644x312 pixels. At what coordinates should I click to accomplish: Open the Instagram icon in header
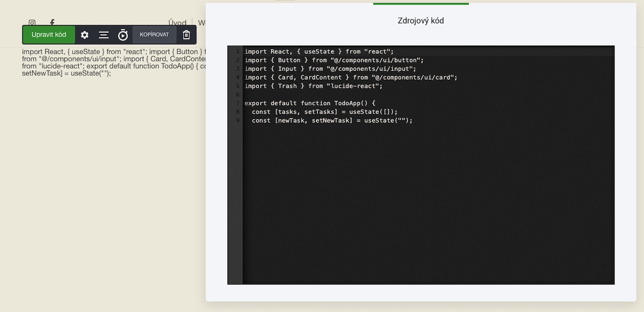(32, 22)
